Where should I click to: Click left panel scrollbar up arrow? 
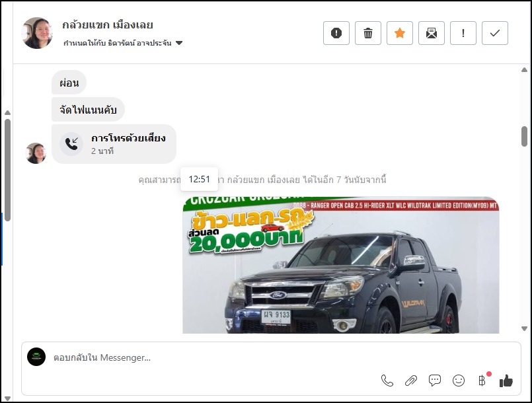pyautogui.click(x=7, y=112)
